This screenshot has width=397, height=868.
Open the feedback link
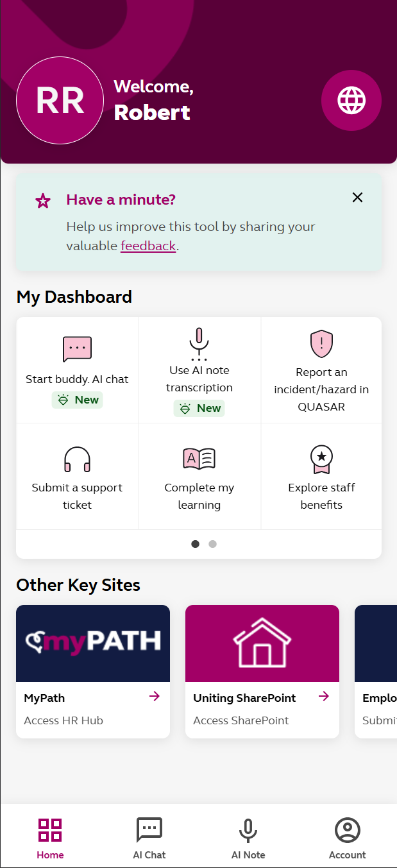point(148,246)
